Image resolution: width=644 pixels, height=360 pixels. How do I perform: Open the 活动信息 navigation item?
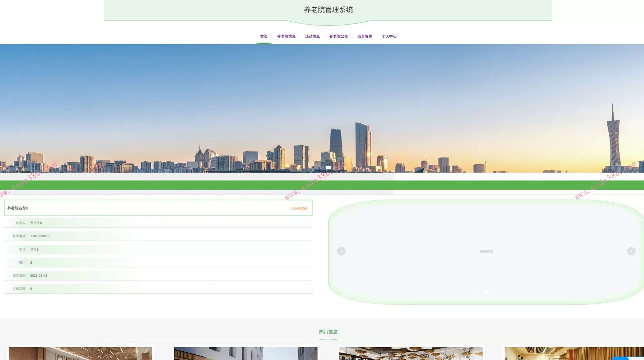pos(312,36)
